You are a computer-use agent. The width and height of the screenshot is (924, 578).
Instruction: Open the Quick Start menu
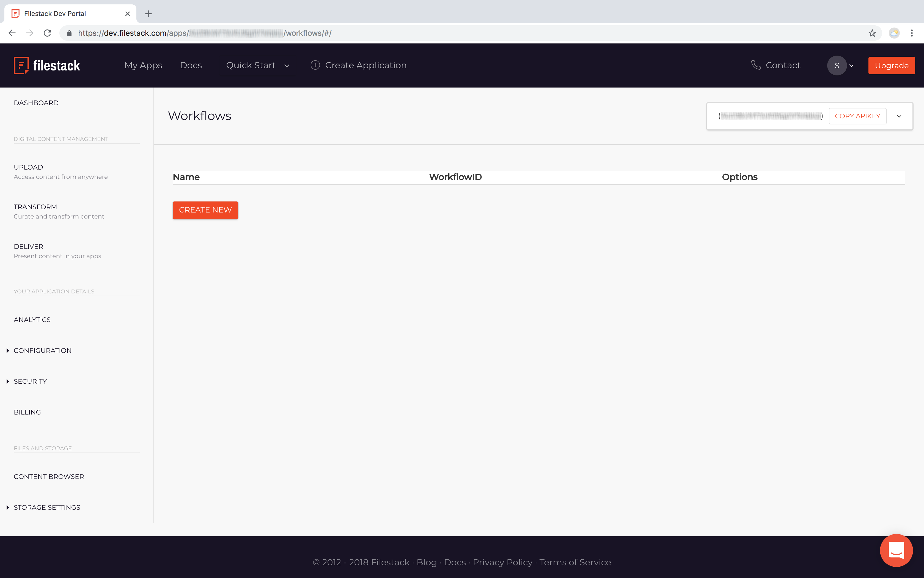coord(251,66)
